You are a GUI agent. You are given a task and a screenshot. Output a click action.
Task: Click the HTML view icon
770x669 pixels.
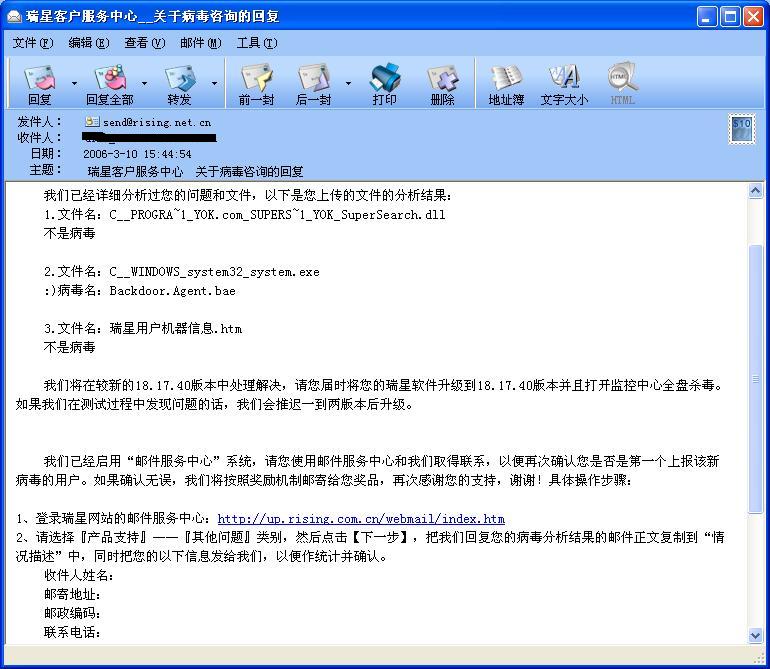[x=623, y=84]
